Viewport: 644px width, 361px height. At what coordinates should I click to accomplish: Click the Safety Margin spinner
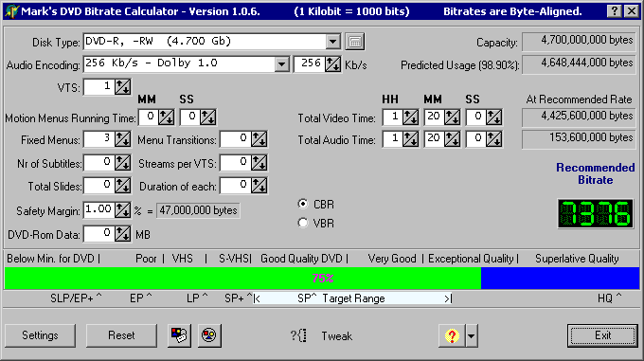pos(122,210)
